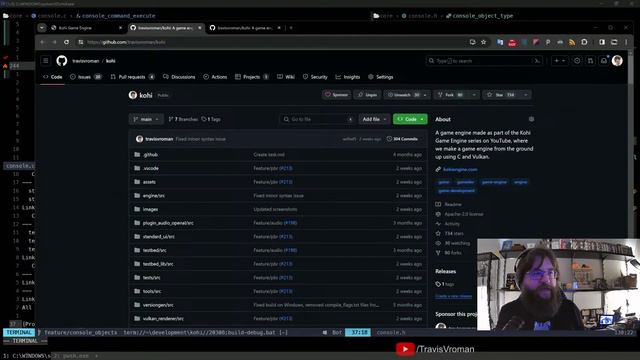Open the vulkan_renderer/src folder
Screen dimensions: 640x360
[x=163, y=318]
